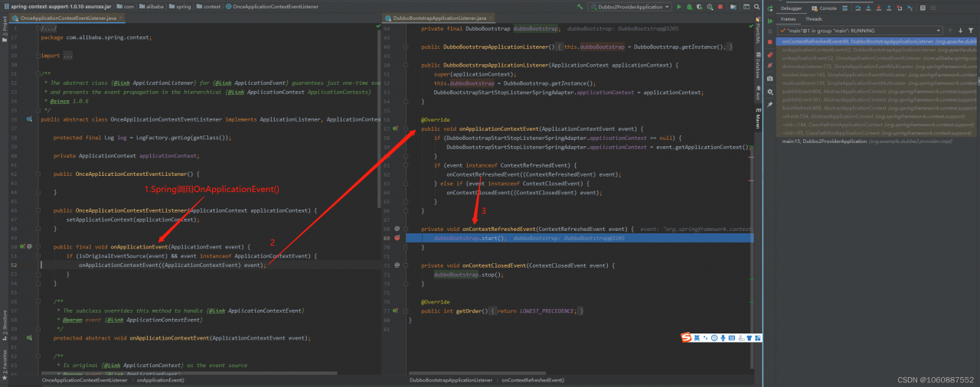Get thread dump camera icon
The image size is (980, 387).
coord(770,79)
